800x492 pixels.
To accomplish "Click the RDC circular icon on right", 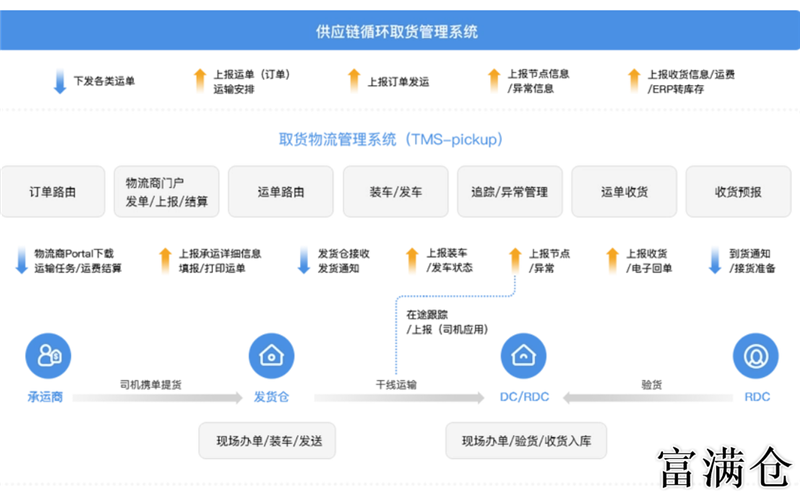I will [x=755, y=355].
